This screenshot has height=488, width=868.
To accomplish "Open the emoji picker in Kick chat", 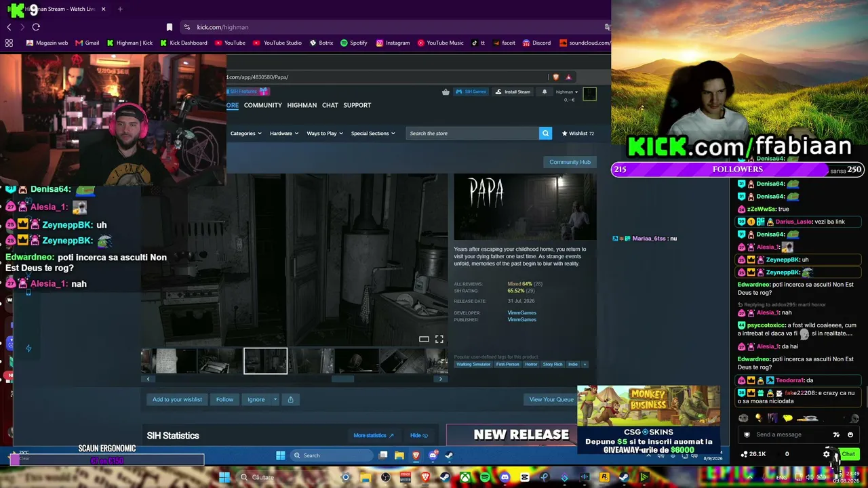I will 850,435.
